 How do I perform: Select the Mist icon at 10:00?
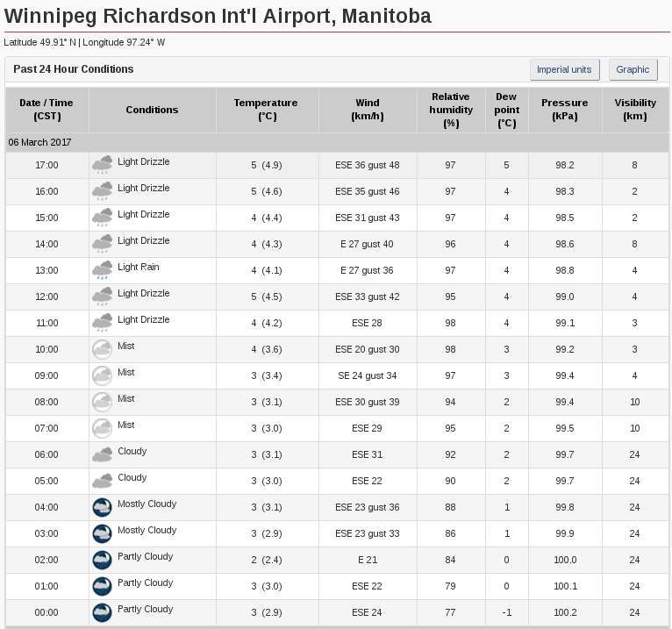coord(102,349)
